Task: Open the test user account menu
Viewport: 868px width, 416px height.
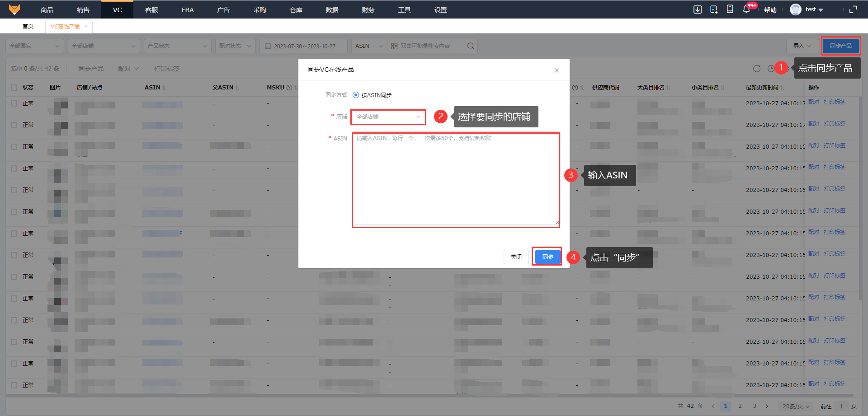Action: tap(814, 9)
